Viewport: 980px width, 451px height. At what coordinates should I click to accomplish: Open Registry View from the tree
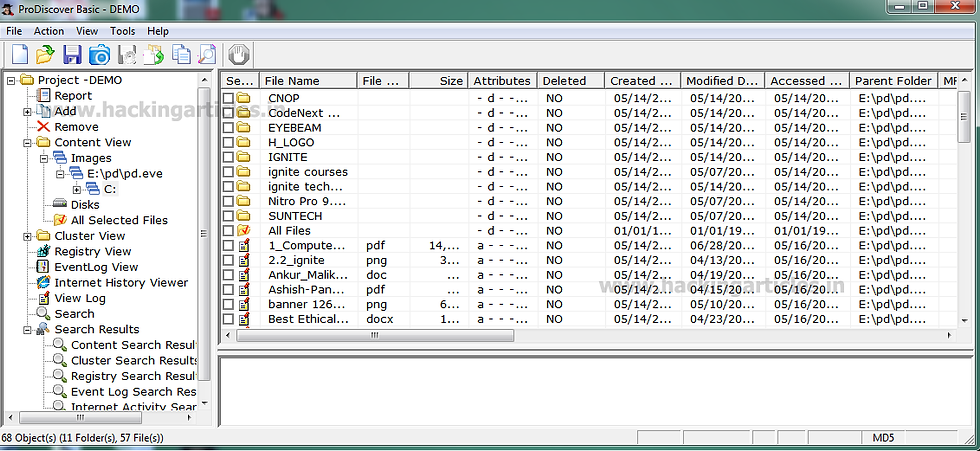point(92,251)
